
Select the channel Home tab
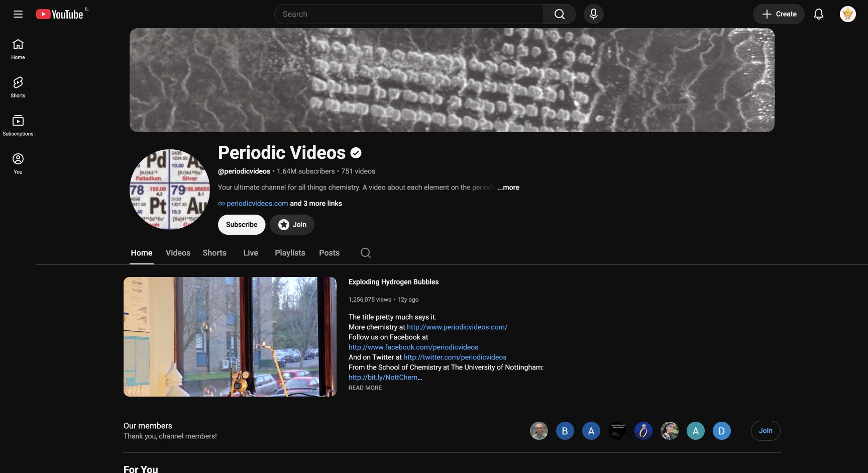[x=142, y=253]
